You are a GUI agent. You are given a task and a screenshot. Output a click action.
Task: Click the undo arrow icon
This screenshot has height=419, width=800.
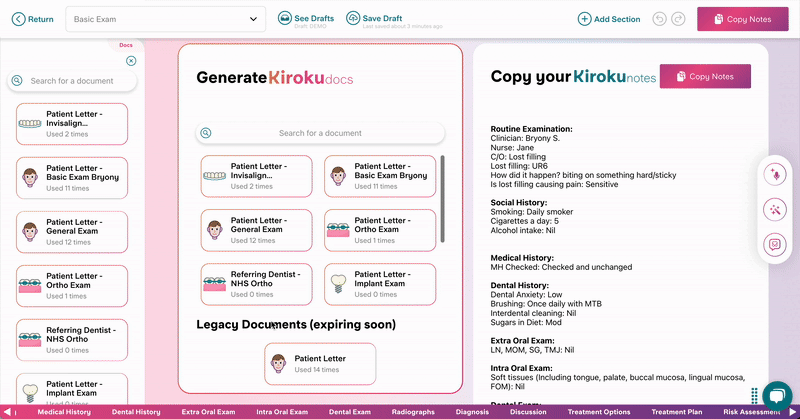[659, 19]
